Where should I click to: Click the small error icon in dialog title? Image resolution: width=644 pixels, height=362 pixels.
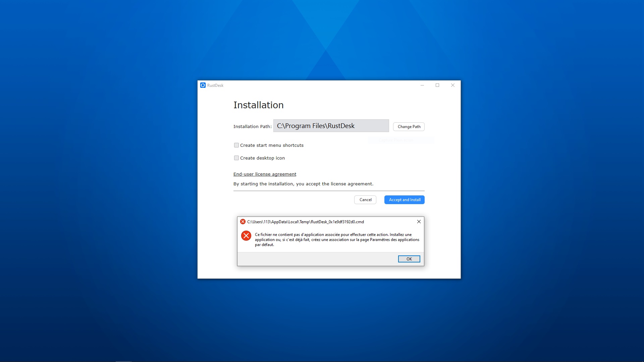click(243, 222)
